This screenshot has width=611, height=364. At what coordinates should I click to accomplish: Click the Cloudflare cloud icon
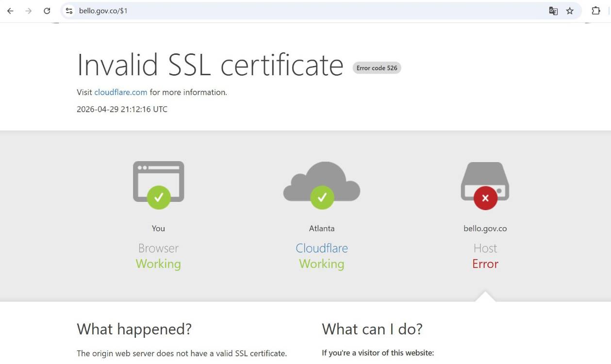(x=321, y=180)
